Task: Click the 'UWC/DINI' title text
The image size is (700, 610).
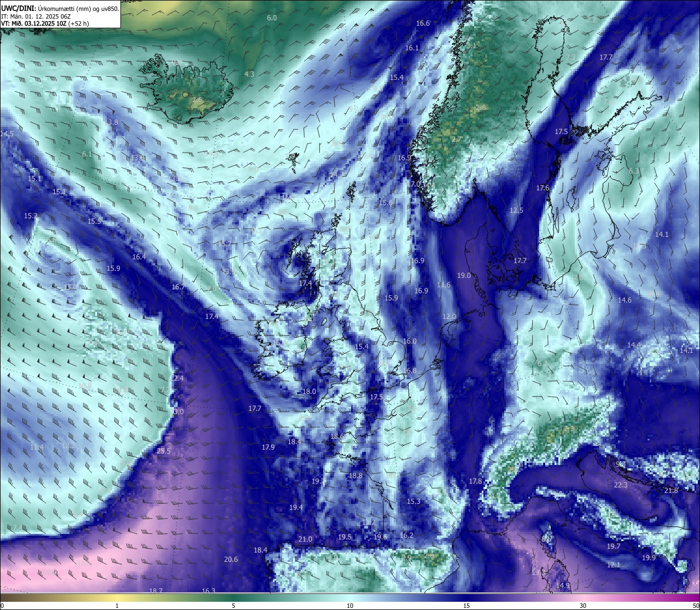Action: (18, 8)
